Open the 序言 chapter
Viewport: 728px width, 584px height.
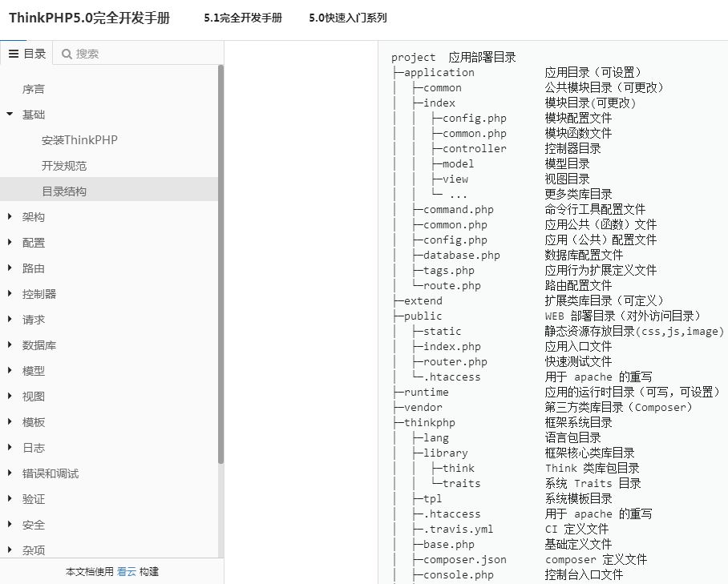[x=34, y=89]
